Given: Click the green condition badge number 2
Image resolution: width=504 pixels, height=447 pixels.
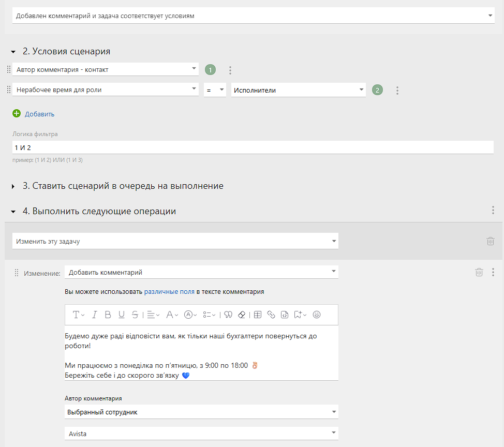Looking at the screenshot, I should point(377,90).
